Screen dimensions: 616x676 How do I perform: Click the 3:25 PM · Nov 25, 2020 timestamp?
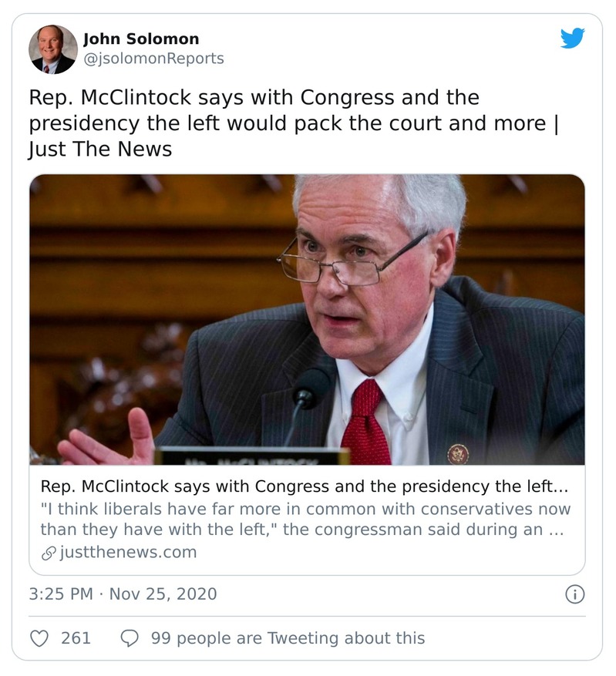[x=123, y=594]
